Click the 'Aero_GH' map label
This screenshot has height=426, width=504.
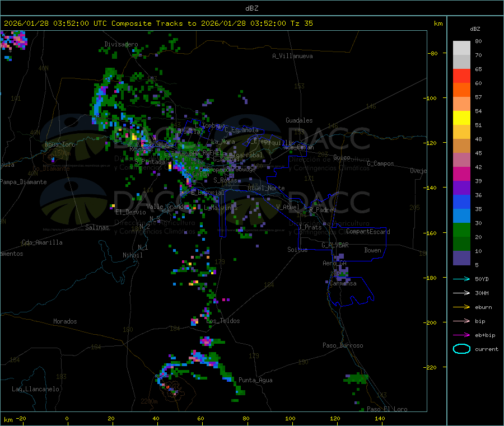(x=334, y=263)
